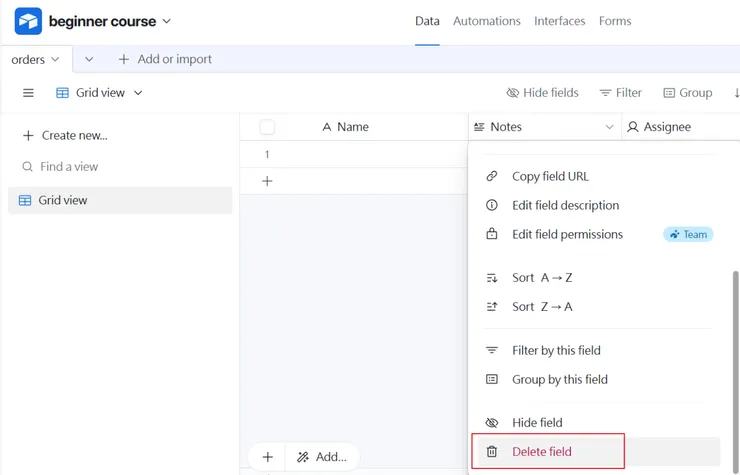Click the trash icon for Delete field
This screenshot has width=740, height=475.
click(x=492, y=452)
